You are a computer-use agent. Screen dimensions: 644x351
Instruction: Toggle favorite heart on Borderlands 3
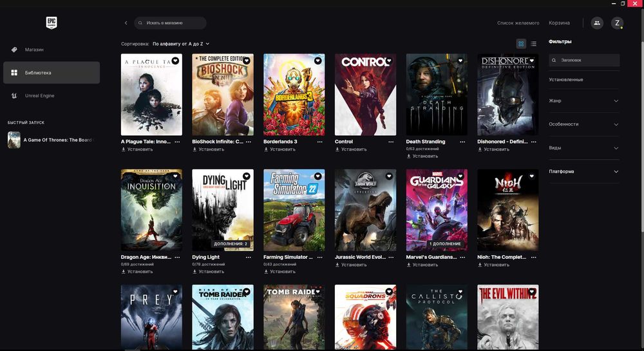tap(318, 61)
